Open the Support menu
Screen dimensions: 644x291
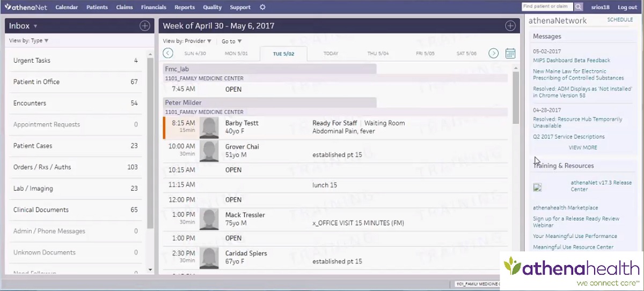pos(240,8)
